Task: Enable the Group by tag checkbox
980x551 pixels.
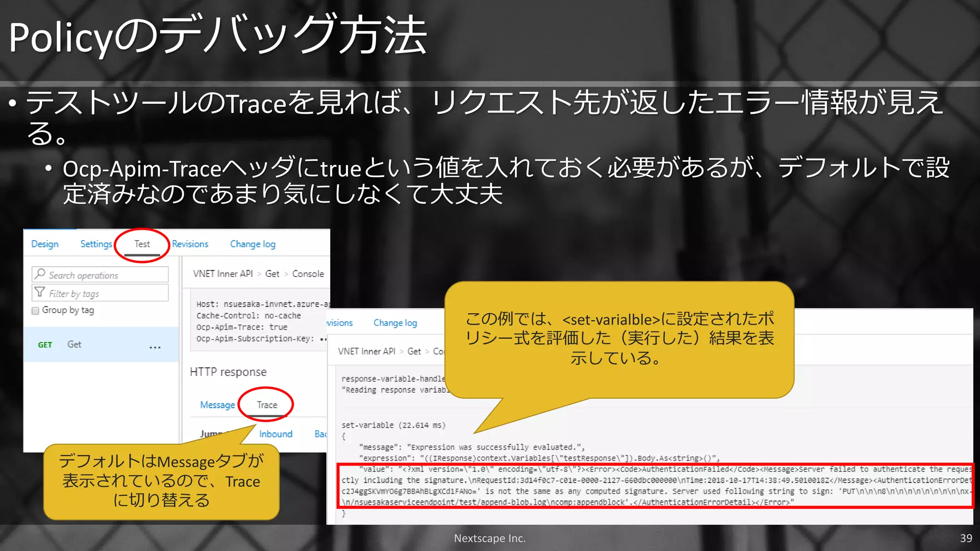Action: [35, 311]
